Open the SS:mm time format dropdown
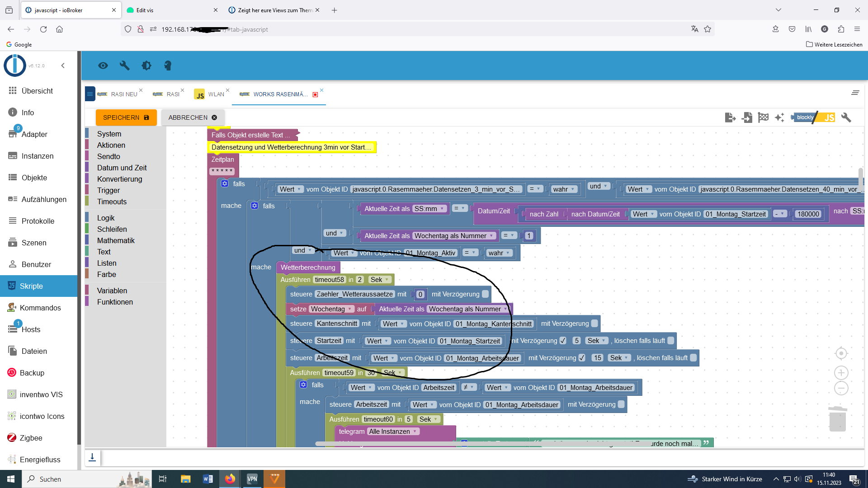This screenshot has height=488, width=868. coord(429,209)
